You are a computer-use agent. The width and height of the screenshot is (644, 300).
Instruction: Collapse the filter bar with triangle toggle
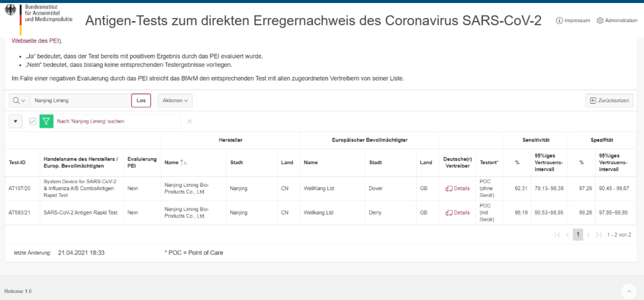pyautogui.click(x=16, y=121)
